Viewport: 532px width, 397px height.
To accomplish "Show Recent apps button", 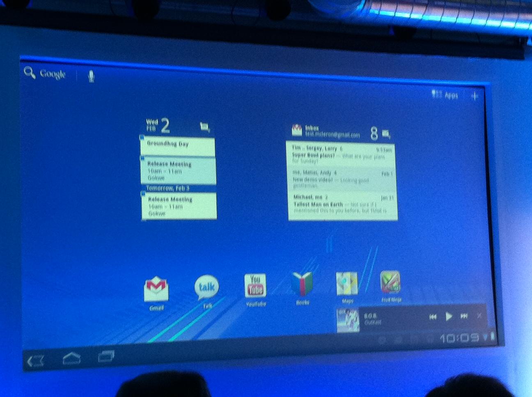I will pyautogui.click(x=106, y=356).
